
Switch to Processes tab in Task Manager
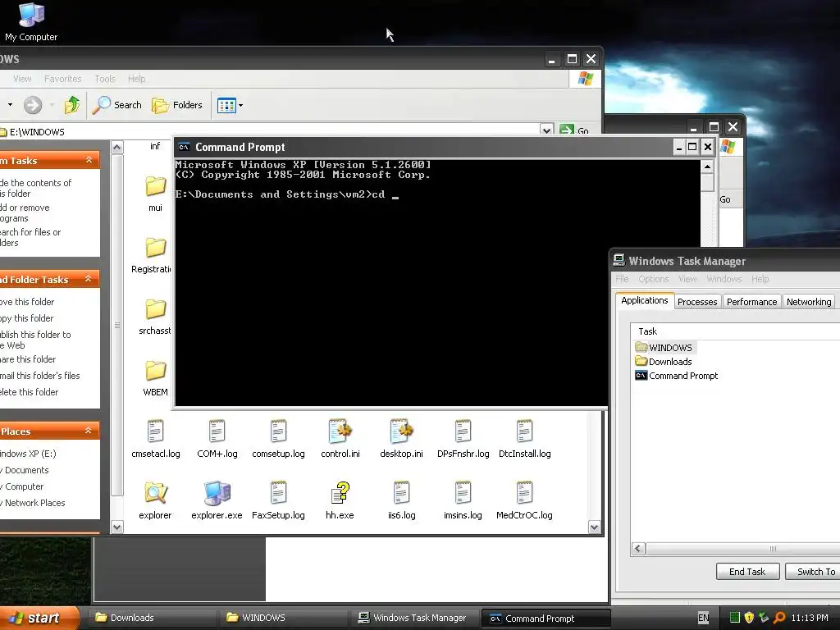coord(697,302)
